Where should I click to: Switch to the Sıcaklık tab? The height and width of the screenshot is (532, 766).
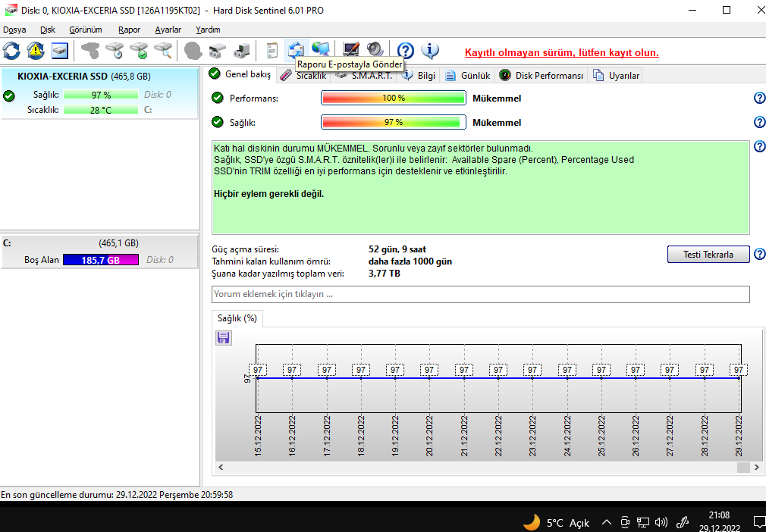(303, 76)
